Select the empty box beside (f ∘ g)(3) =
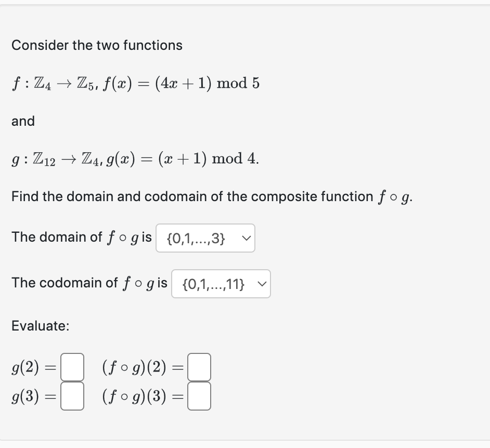This screenshot has height=448, width=490. [x=199, y=396]
